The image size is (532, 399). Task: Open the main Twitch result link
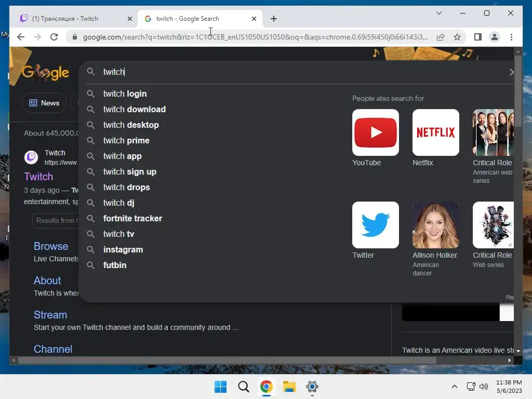pyautogui.click(x=38, y=177)
